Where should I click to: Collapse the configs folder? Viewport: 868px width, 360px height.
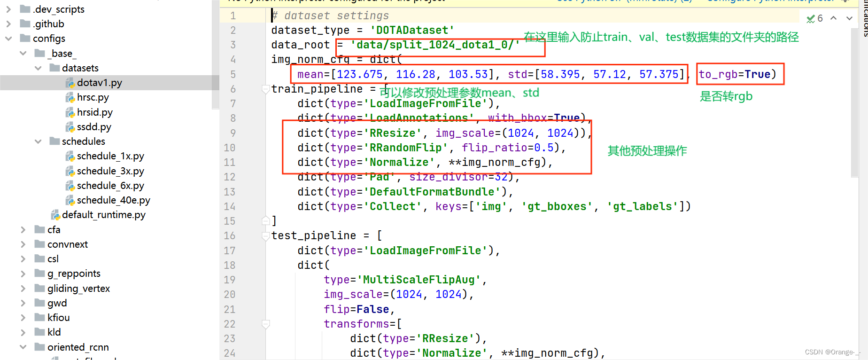[8, 39]
